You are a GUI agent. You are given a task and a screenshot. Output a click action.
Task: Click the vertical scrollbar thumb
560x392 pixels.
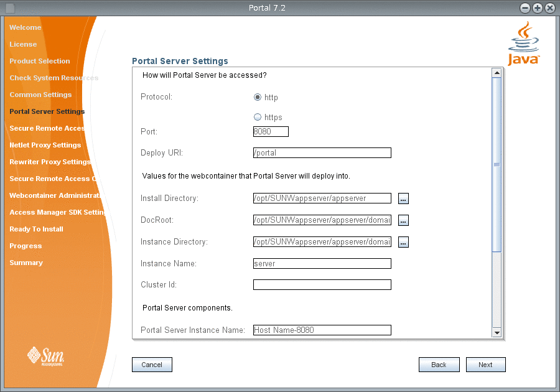497,165
